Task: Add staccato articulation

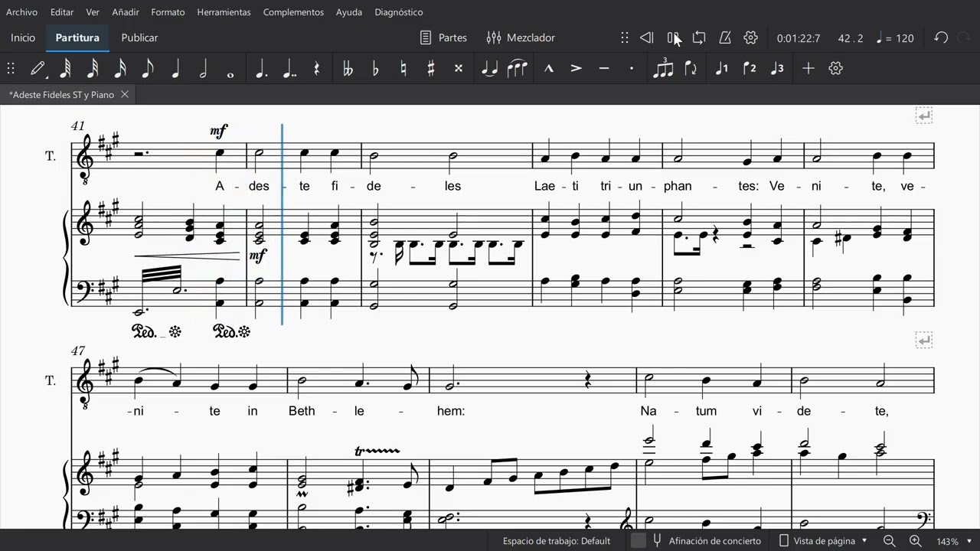Action: [x=631, y=68]
